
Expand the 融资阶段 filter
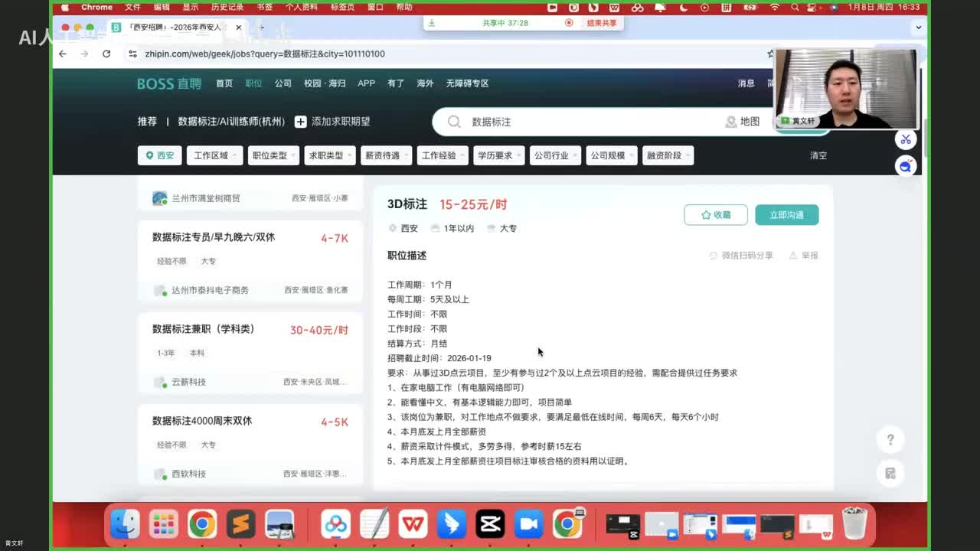pos(668,155)
